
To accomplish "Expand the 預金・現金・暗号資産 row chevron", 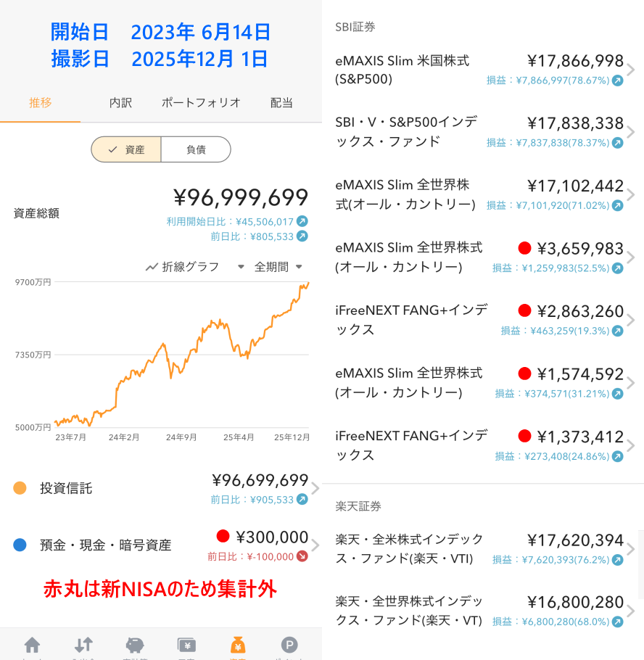I will 315,545.
